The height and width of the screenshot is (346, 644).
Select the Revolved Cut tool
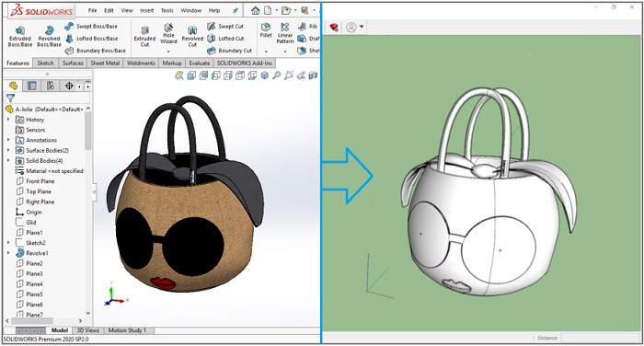(192, 36)
